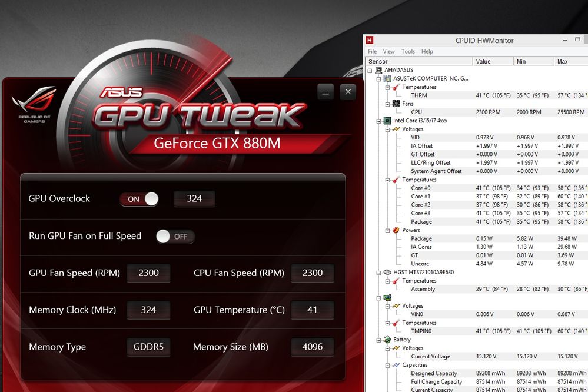
Task: Collapse the Capacities group
Action: [387, 365]
